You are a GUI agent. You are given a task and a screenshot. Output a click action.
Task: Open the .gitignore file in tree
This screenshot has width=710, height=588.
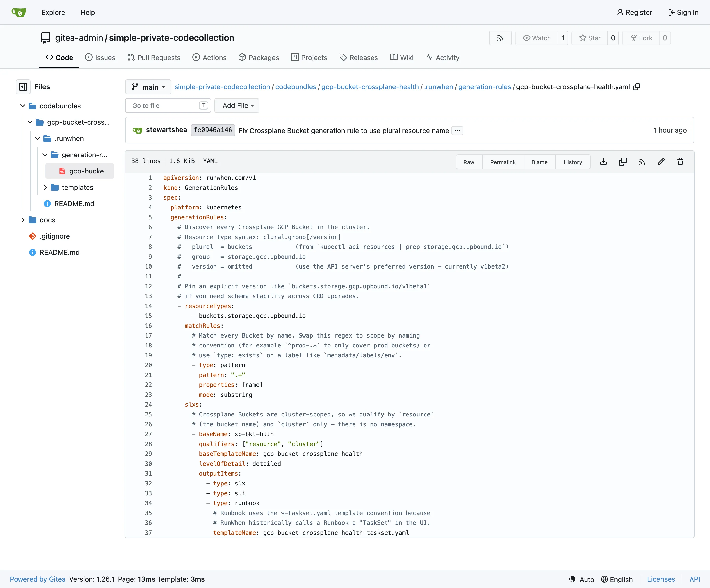(x=54, y=236)
